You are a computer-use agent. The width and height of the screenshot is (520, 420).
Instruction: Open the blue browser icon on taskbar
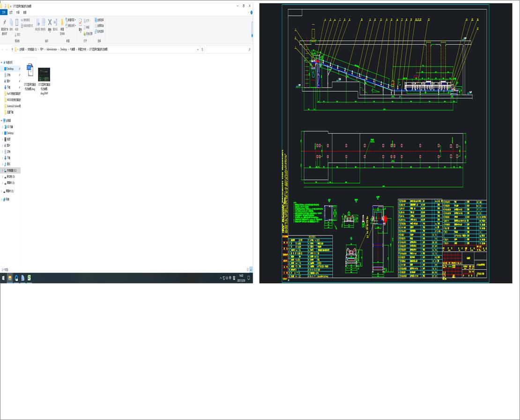[16, 278]
